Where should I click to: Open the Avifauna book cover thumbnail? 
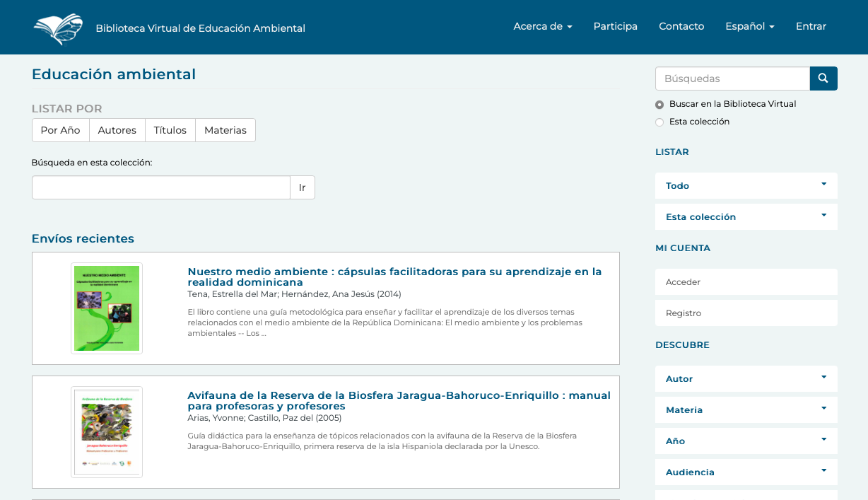[x=107, y=431]
